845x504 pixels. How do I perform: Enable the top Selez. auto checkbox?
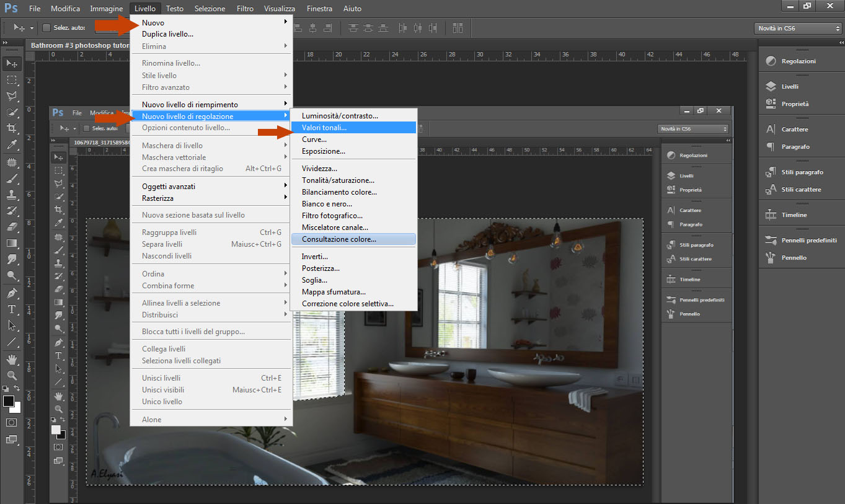click(x=46, y=28)
